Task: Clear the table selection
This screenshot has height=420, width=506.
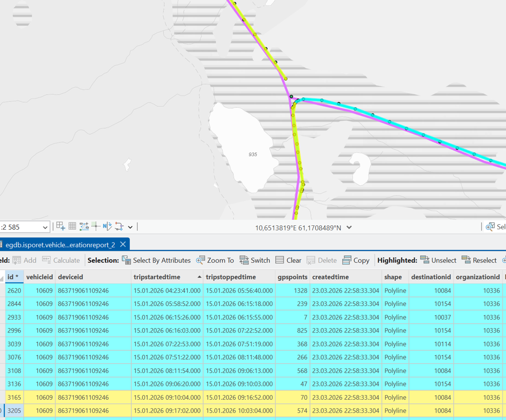Action: [x=288, y=260]
